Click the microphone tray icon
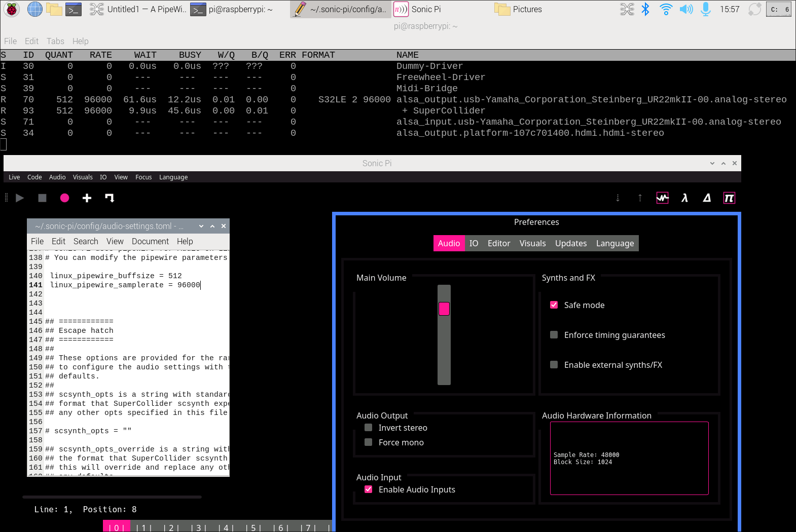The width and height of the screenshot is (796, 532). [x=705, y=9]
